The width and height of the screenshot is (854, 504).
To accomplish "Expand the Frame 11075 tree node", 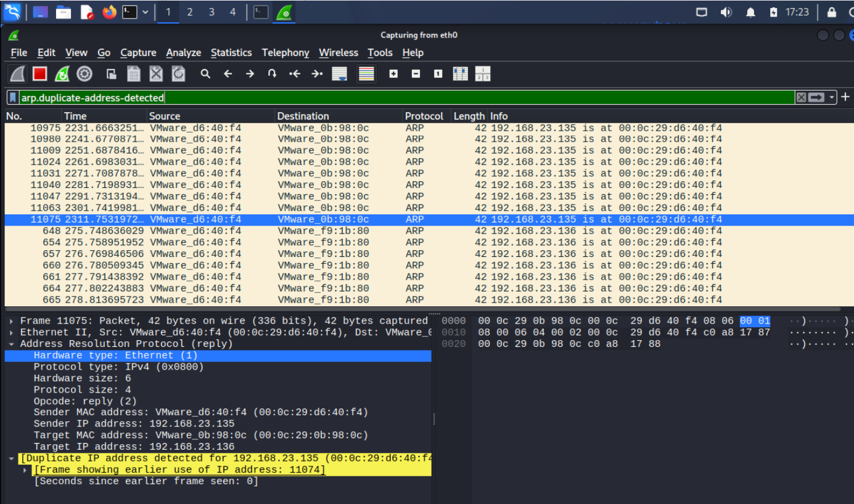I will [12, 321].
